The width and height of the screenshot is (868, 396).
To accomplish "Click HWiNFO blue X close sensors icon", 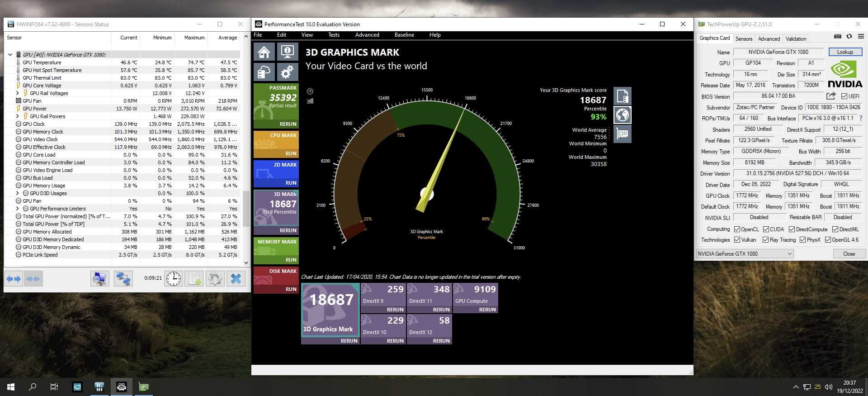I will click(236, 279).
